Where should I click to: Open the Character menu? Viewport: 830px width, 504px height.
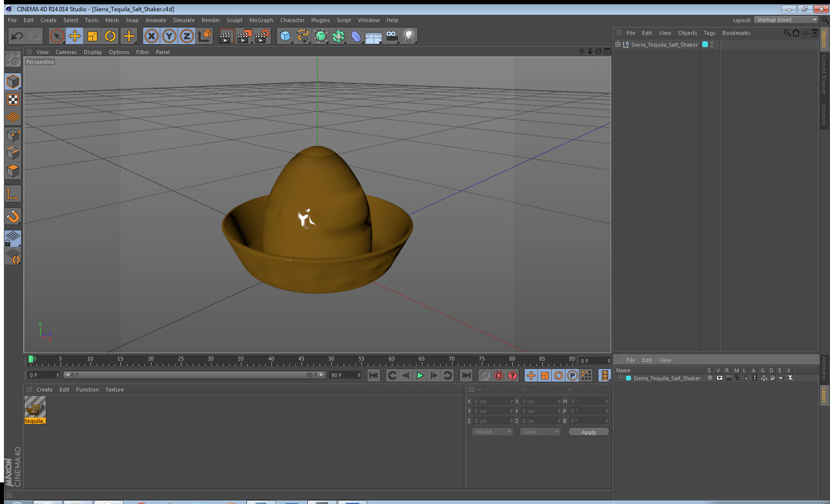tap(292, 20)
